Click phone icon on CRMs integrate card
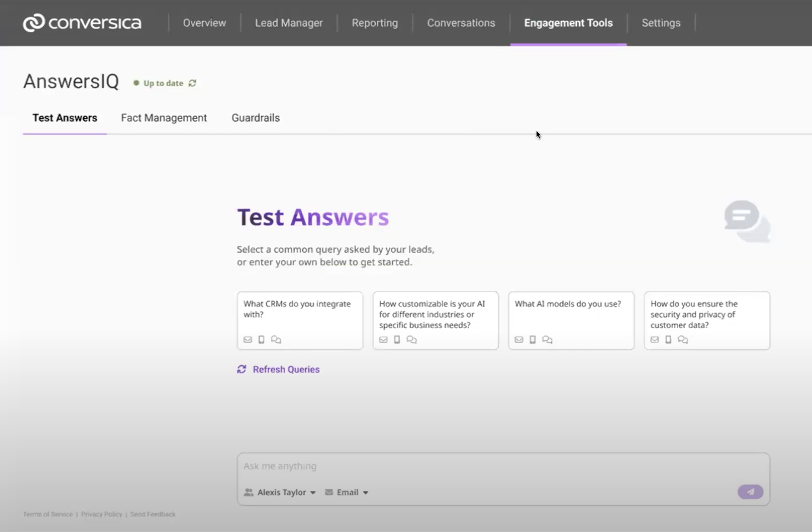This screenshot has width=812, height=532. (261, 340)
